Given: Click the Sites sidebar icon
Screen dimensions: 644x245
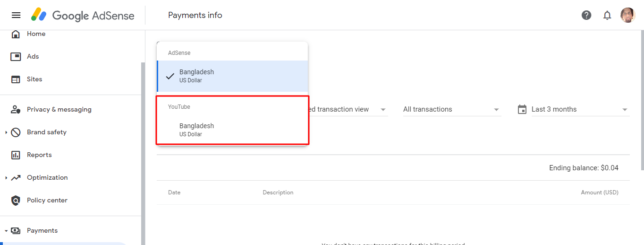Looking at the screenshot, I should click(x=16, y=79).
